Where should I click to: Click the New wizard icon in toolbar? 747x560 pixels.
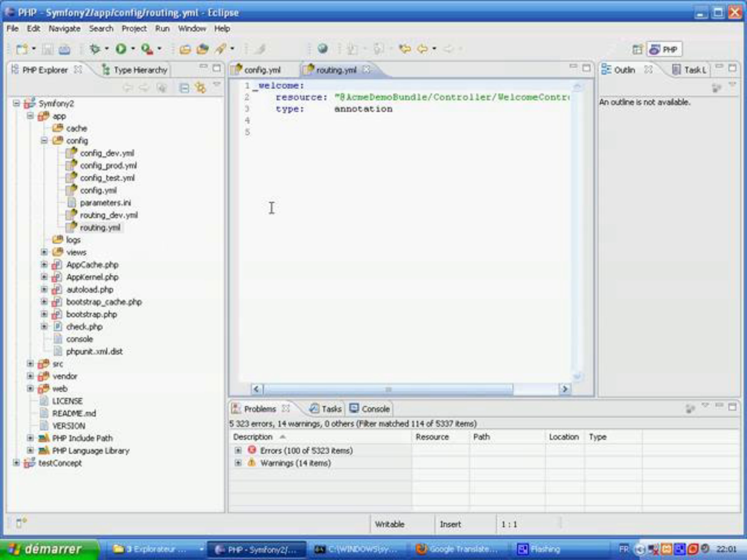21,49
